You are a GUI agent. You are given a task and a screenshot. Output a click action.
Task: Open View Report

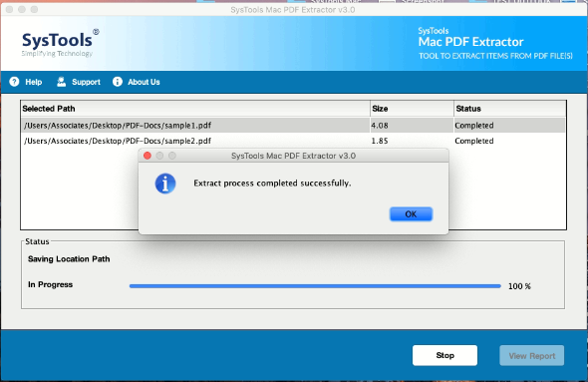(532, 356)
